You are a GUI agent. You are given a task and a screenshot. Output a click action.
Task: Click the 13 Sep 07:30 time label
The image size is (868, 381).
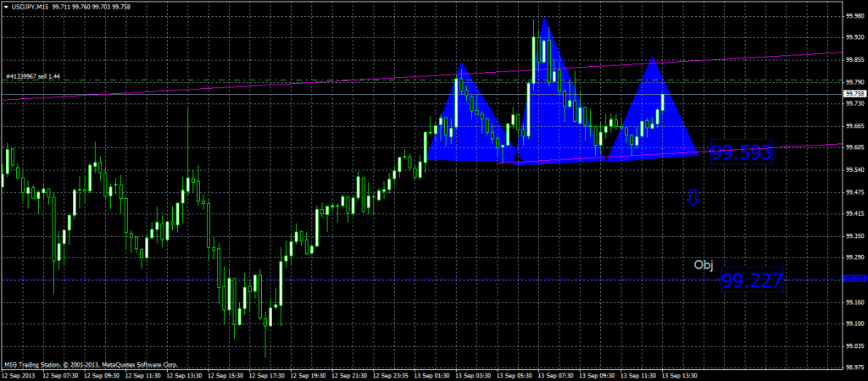tap(558, 373)
